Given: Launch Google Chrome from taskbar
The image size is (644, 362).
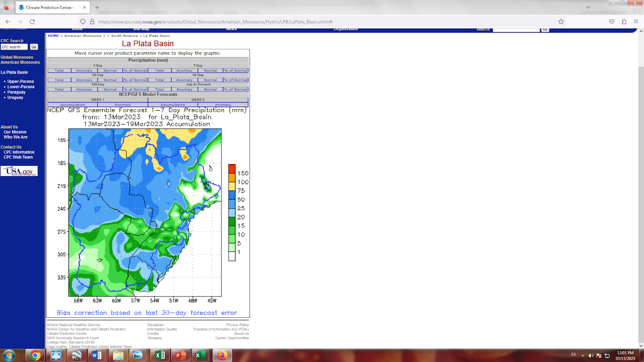Looking at the screenshot, I should [35, 356].
